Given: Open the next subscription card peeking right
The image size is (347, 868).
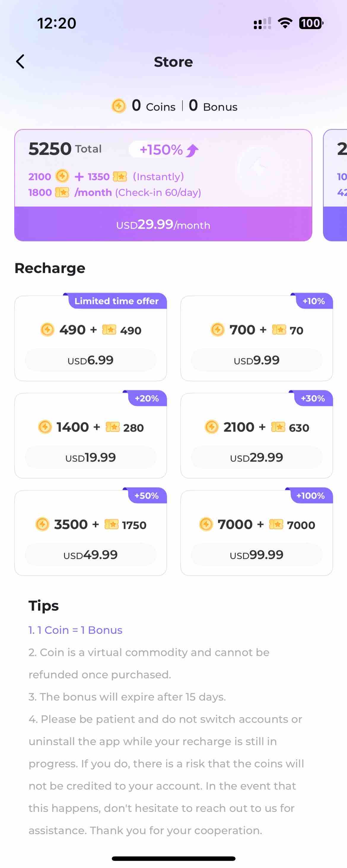Looking at the screenshot, I should coord(335,185).
